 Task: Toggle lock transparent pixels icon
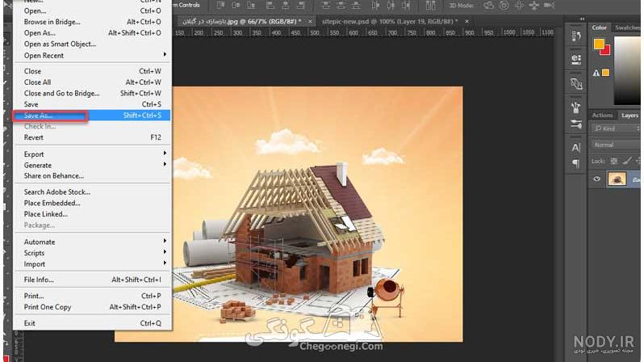click(614, 162)
